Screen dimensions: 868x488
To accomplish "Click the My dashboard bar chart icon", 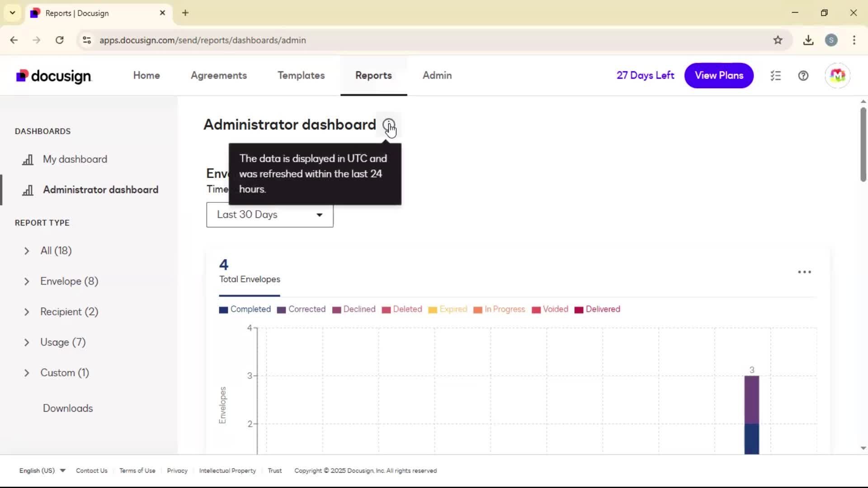I will (28, 160).
